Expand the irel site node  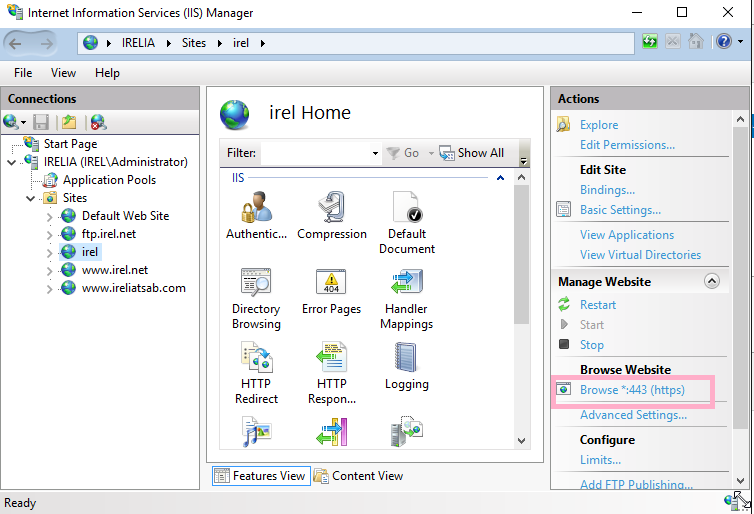point(50,252)
